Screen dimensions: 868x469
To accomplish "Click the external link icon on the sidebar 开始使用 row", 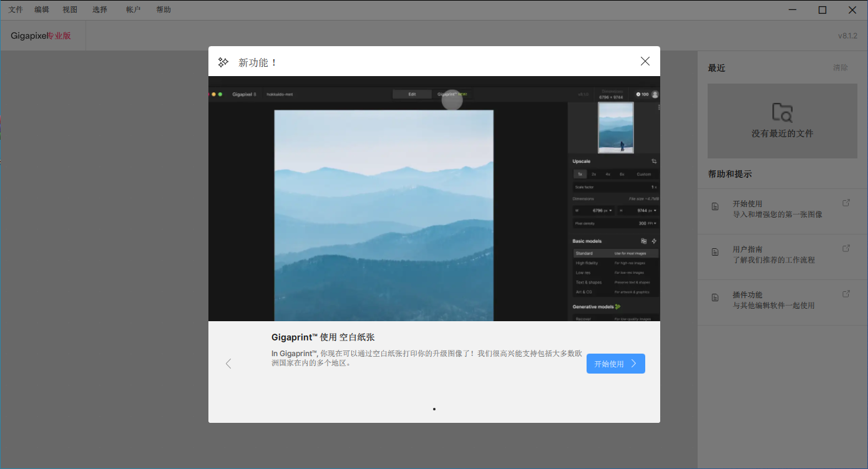I will coord(846,203).
